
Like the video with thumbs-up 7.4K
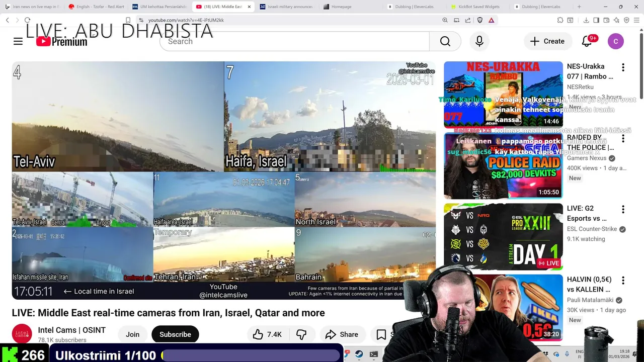pyautogui.click(x=268, y=334)
